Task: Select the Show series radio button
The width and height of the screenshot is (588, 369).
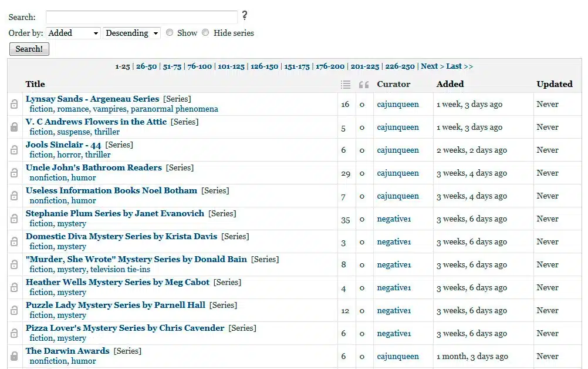Action: [x=170, y=33]
